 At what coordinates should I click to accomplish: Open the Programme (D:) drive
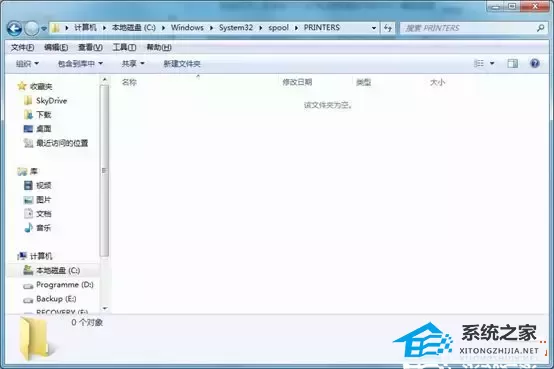[58, 285]
